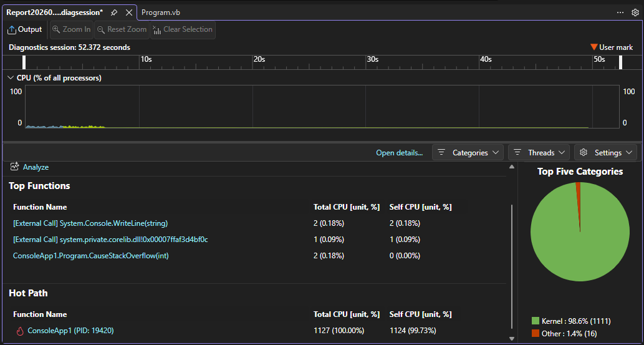Click the Output export icon button
Screen dimensions: 644x345
pyautogui.click(x=12, y=29)
